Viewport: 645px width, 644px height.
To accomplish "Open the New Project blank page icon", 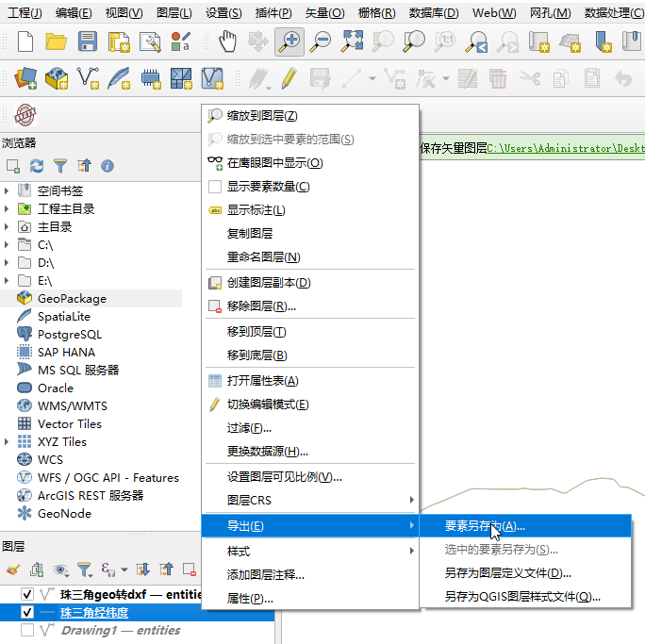I will point(25,41).
